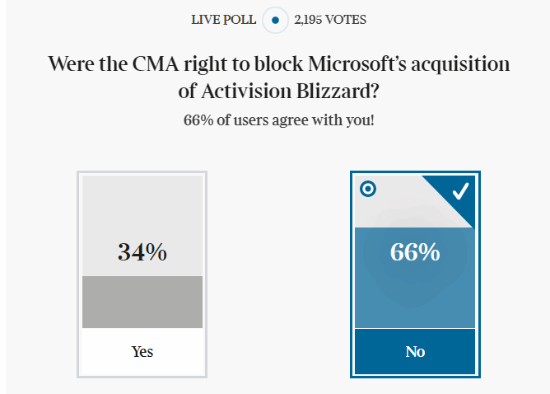Click the LIVE POLL label

pos(223,20)
